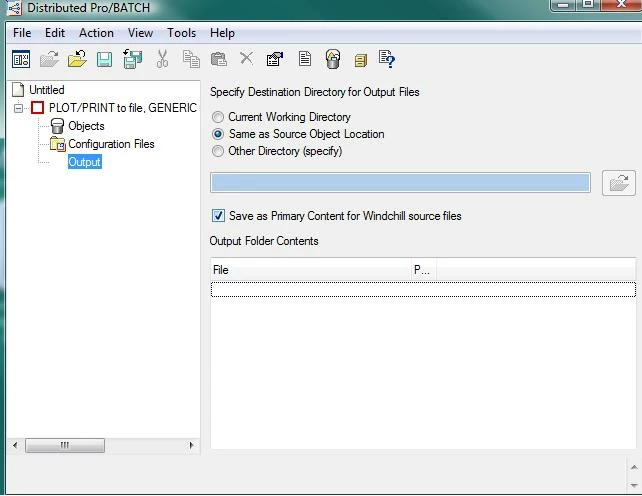Click the scissors cut icon
The width and height of the screenshot is (642, 496).
[163, 59]
